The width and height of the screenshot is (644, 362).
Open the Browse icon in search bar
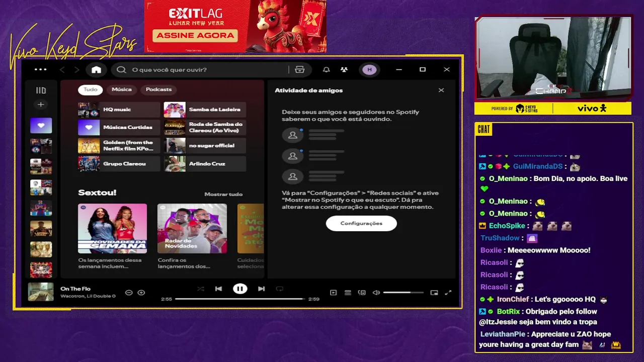tap(300, 70)
